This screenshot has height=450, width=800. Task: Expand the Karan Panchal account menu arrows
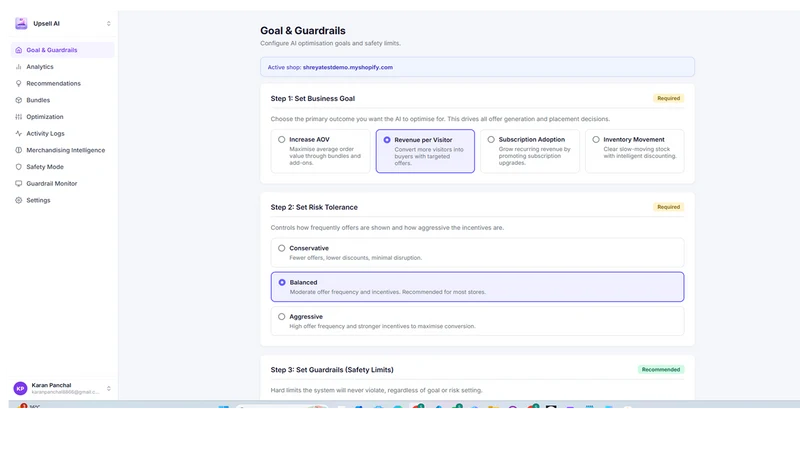[x=109, y=388]
